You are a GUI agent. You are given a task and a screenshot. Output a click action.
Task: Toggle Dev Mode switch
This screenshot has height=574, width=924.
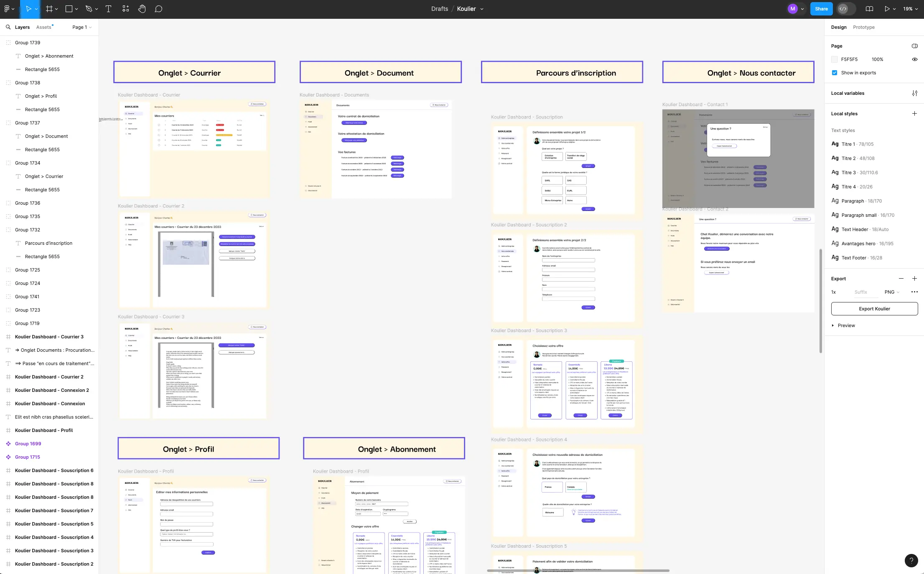[x=847, y=9]
